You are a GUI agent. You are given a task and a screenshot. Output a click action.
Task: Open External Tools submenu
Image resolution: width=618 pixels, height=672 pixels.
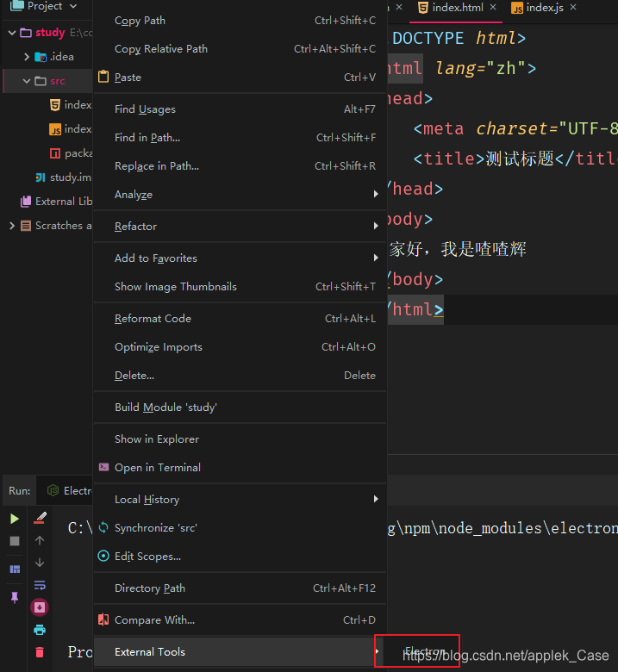click(x=240, y=652)
